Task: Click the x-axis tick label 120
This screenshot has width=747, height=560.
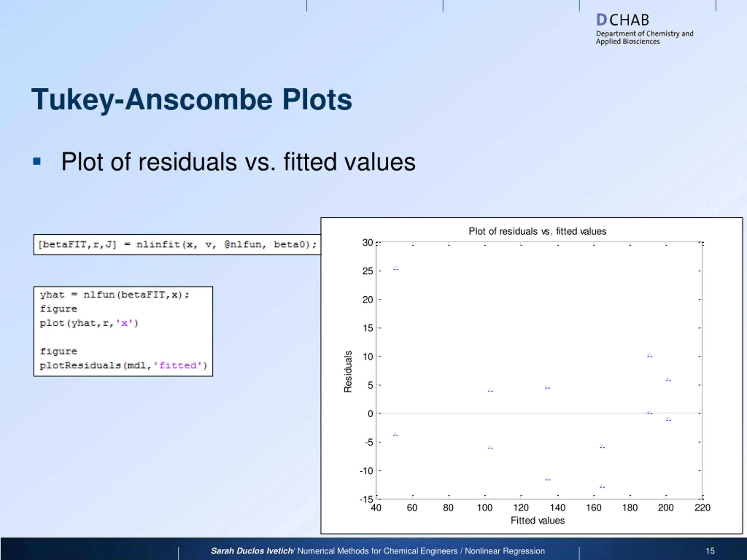Action: 521,508
